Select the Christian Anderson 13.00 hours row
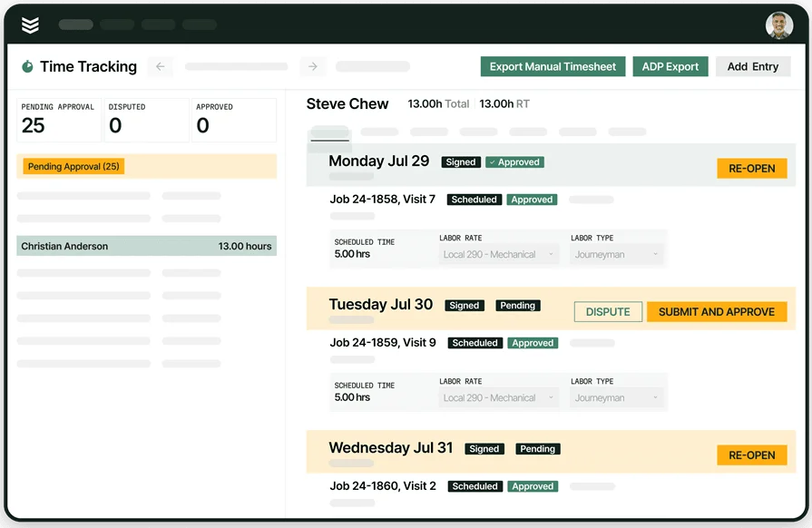This screenshot has height=528, width=812. 147,245
